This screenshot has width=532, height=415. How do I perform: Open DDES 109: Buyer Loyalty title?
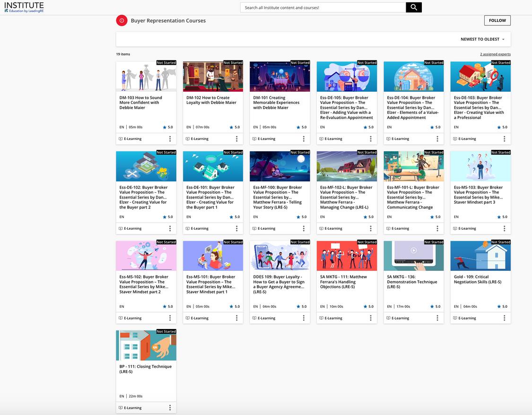pos(279,284)
